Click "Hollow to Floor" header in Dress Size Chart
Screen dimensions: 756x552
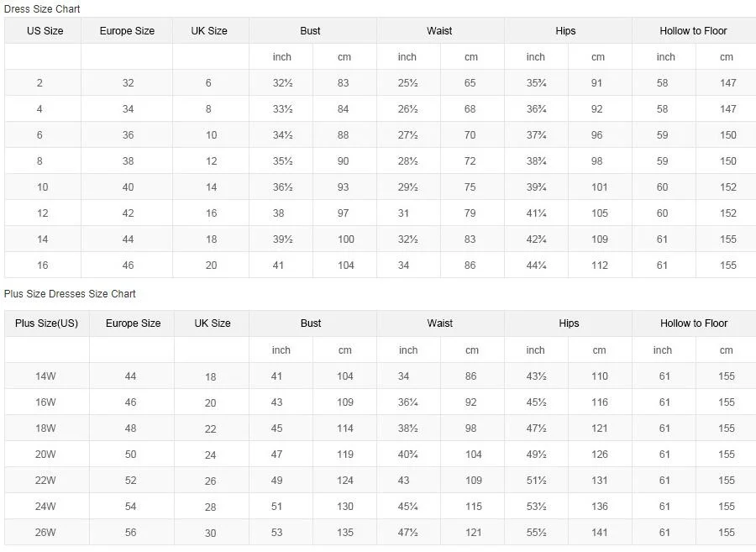click(x=693, y=31)
